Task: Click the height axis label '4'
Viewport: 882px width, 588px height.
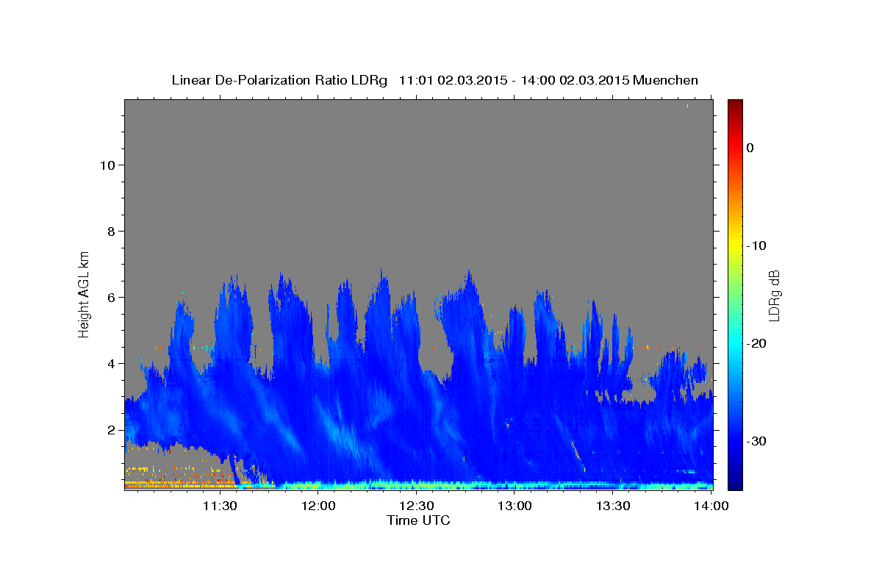Action: (x=110, y=364)
